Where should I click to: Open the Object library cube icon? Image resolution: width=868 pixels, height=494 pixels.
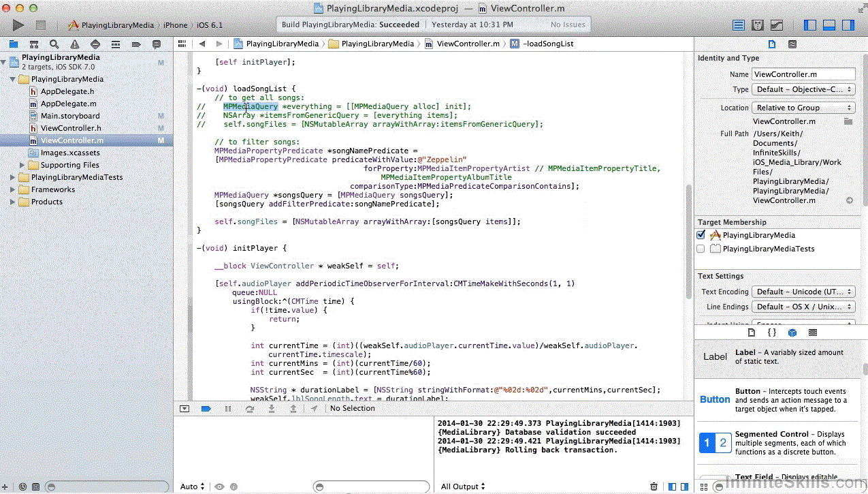tap(792, 333)
